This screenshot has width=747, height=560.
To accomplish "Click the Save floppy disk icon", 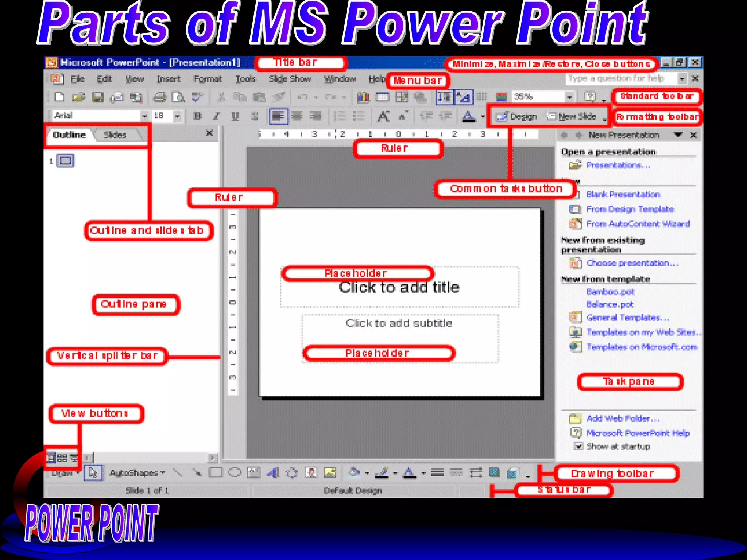I will (97, 97).
